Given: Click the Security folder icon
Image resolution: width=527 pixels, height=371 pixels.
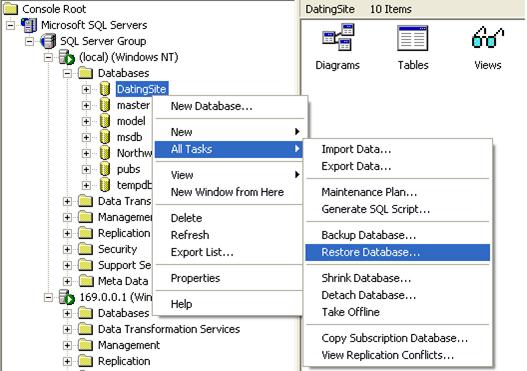Looking at the screenshot, I should click(x=85, y=249).
